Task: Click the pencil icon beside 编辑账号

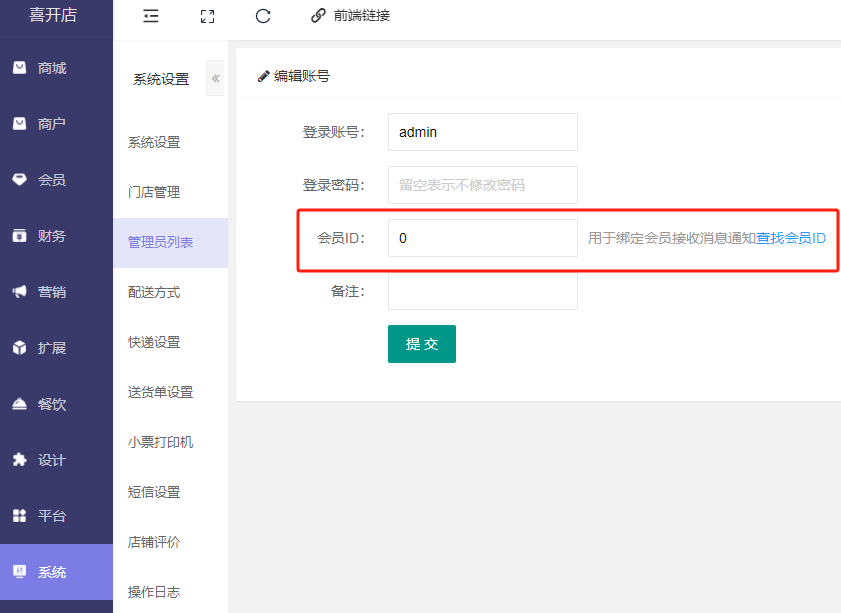Action: point(263,76)
